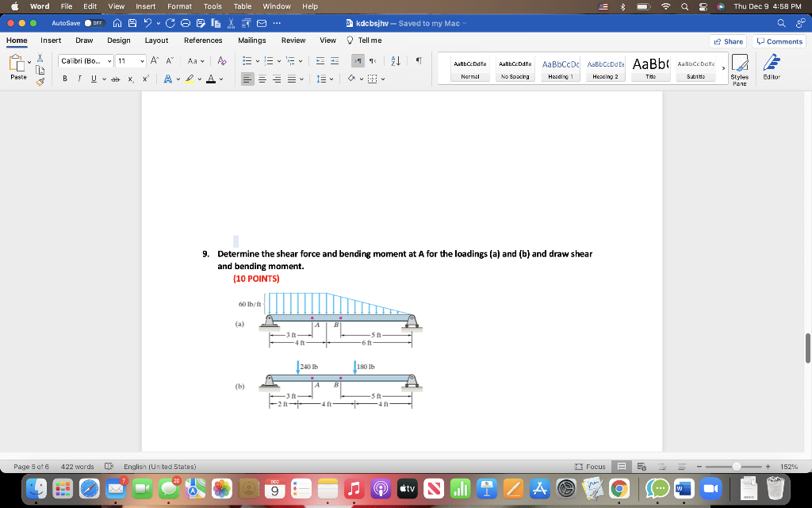Open the text highlight color tool

191,79
